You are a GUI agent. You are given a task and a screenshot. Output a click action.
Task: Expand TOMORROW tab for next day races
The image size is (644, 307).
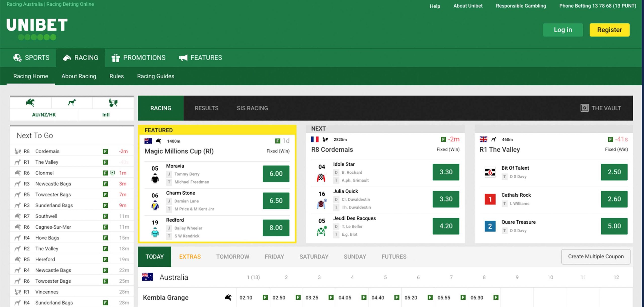click(x=232, y=256)
